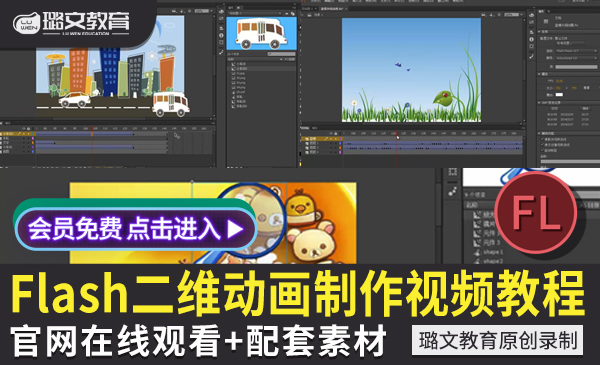Click the white taxi car on city stage
600x365 pixels.
tap(75, 99)
